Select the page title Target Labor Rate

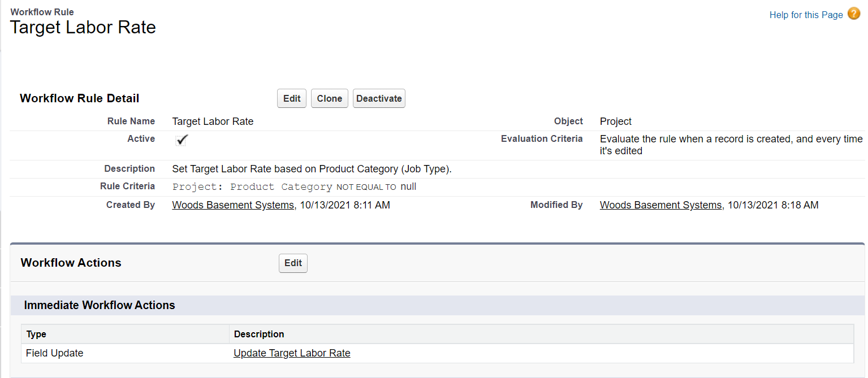tap(83, 27)
